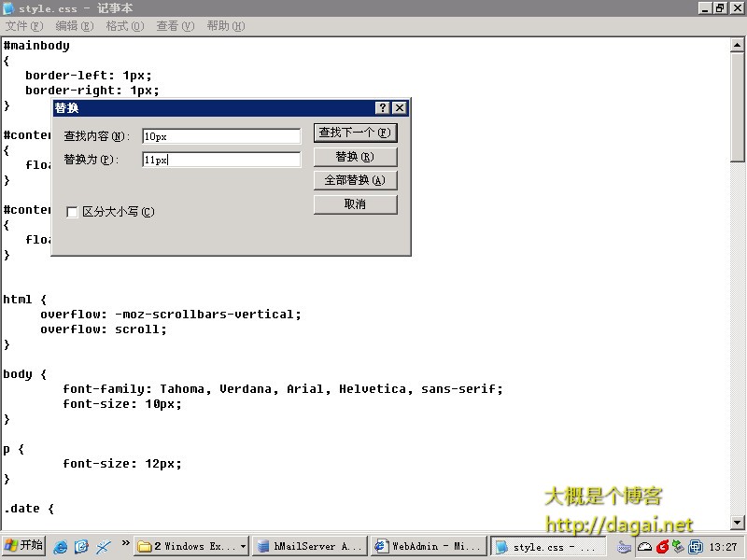
Task: Click the help question mark in 替换 dialog
Action: (x=383, y=108)
